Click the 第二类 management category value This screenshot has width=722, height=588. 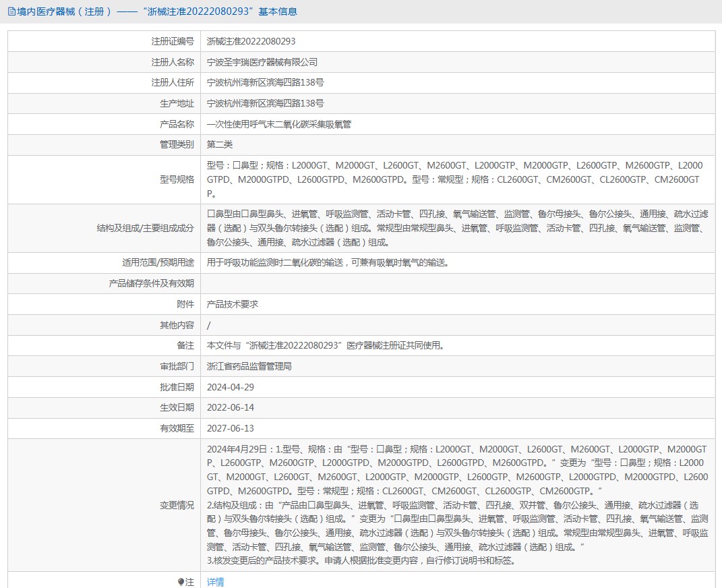[x=220, y=144]
